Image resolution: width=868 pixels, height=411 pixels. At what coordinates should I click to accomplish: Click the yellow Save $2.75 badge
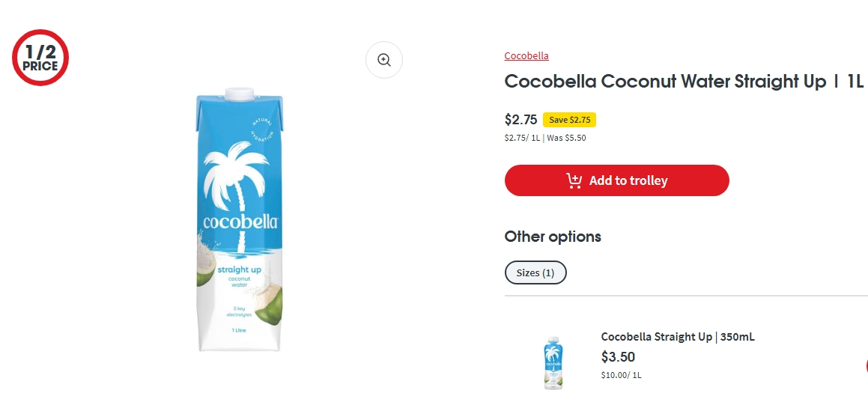569,120
